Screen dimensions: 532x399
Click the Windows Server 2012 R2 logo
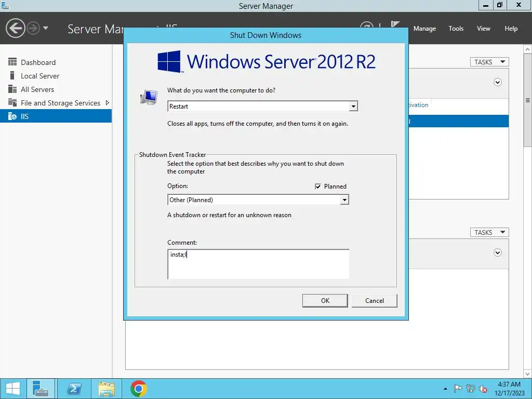pyautogui.click(x=267, y=62)
